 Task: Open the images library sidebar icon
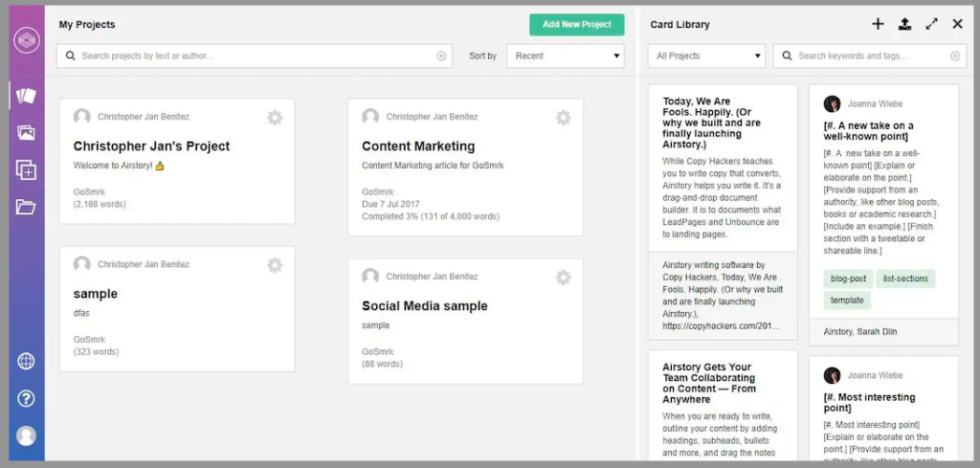(26, 132)
